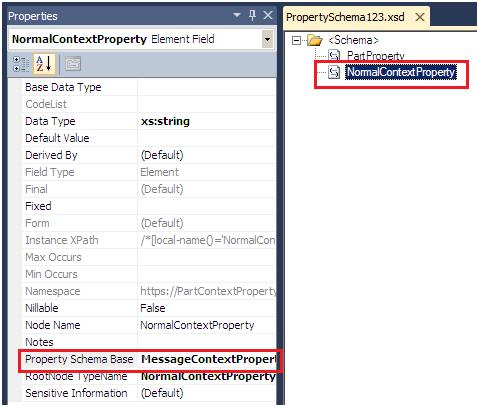The image size is (479, 407).
Task: Switch to Categorized view in Properties toolbar
Action: point(21,64)
